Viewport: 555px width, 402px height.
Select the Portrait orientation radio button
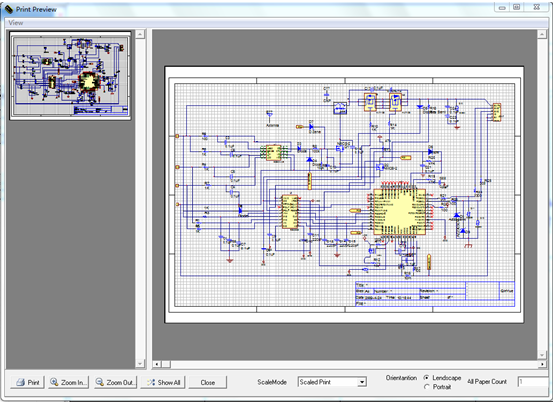pos(427,387)
